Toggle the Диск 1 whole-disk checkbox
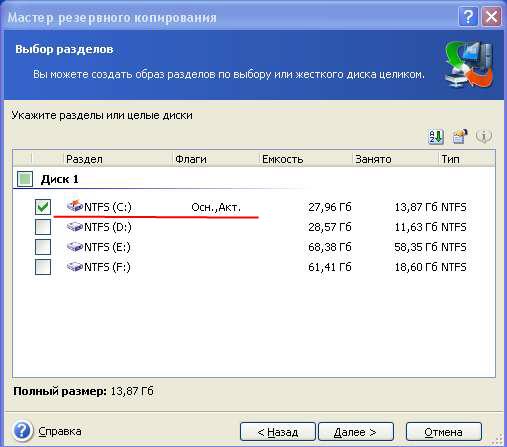The width and height of the screenshot is (507, 447). click(x=25, y=179)
